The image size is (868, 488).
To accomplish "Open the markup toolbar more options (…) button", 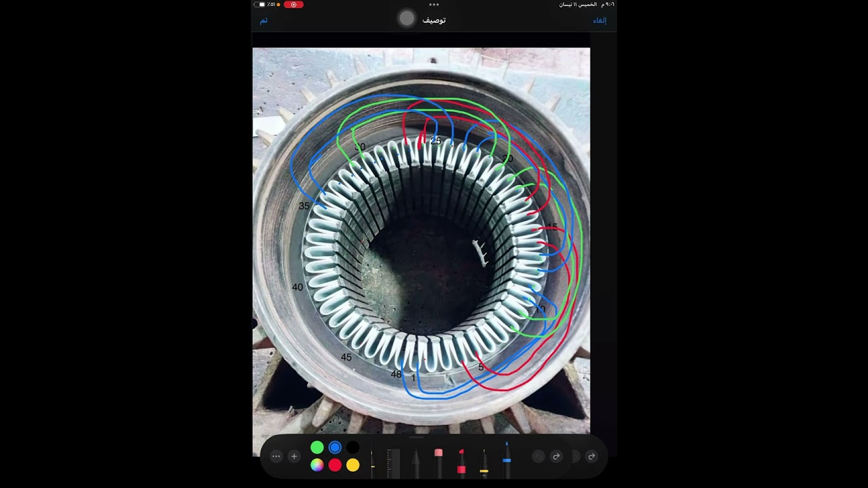I will pyautogui.click(x=276, y=457).
